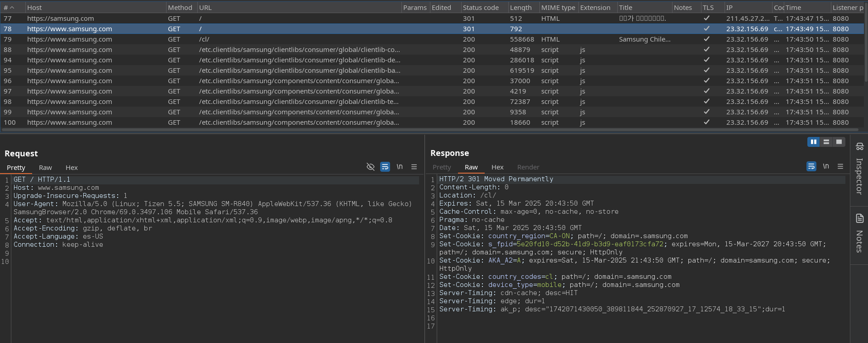Sort by Title column header
Screen dimensions: 868x343
(x=644, y=8)
